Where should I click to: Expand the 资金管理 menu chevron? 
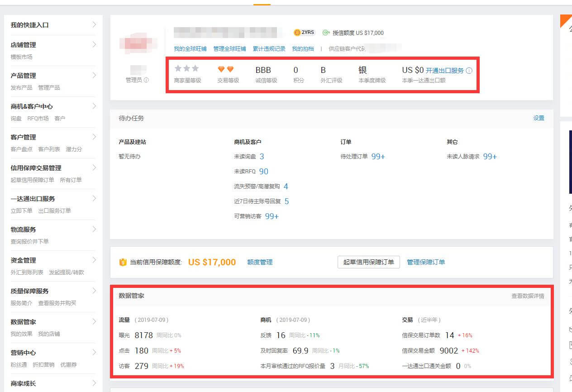tap(94, 260)
